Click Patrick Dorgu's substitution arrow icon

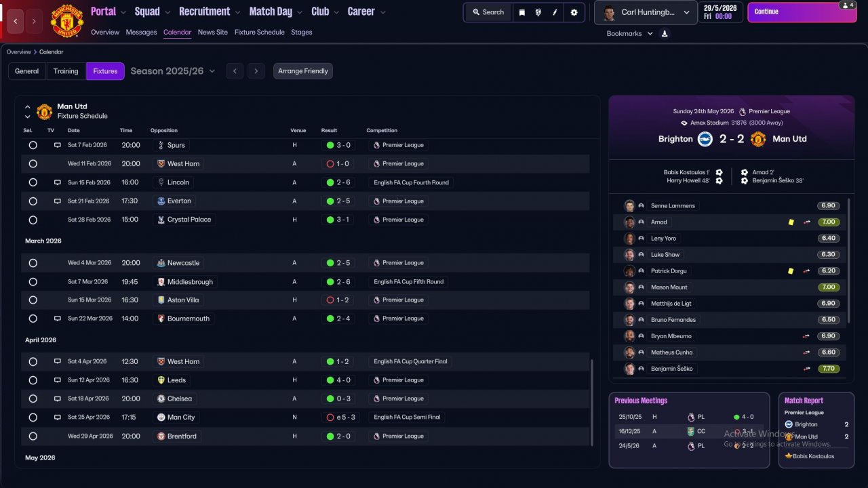pyautogui.click(x=807, y=271)
